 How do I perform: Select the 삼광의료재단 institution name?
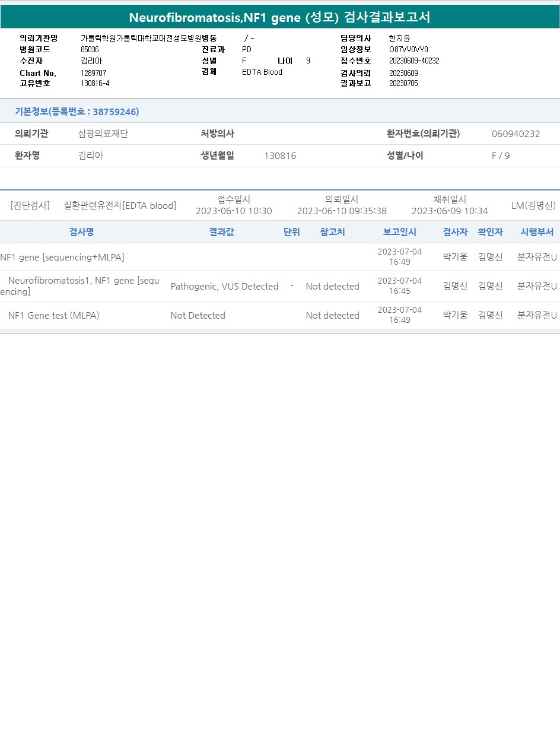[x=103, y=134]
